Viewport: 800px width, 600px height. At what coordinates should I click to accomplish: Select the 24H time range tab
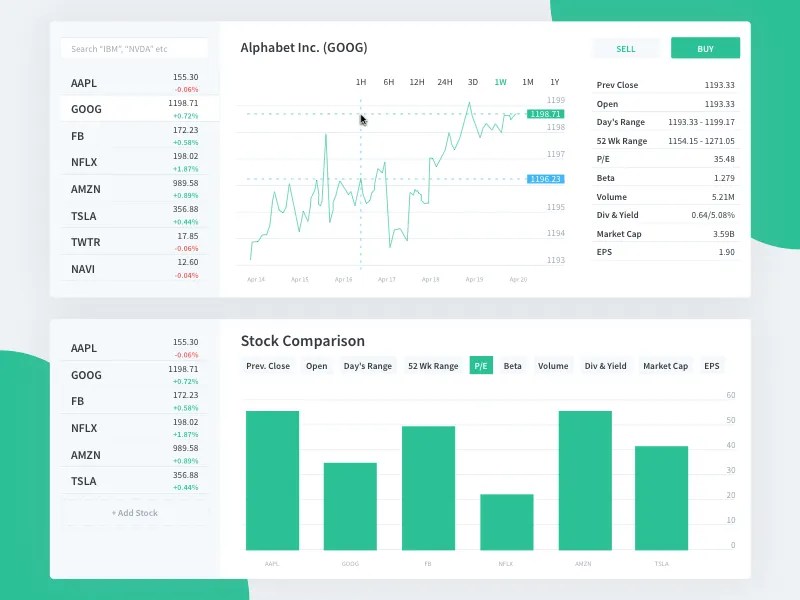coord(445,82)
